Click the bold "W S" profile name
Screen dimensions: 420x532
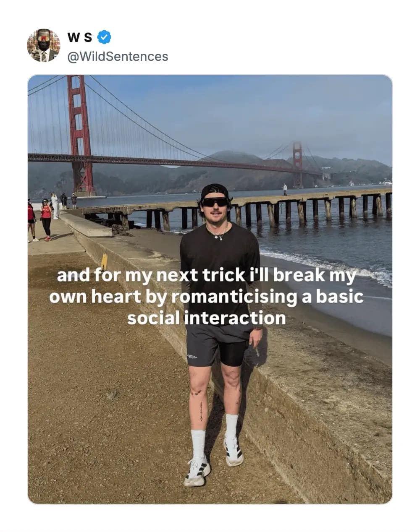(x=80, y=38)
